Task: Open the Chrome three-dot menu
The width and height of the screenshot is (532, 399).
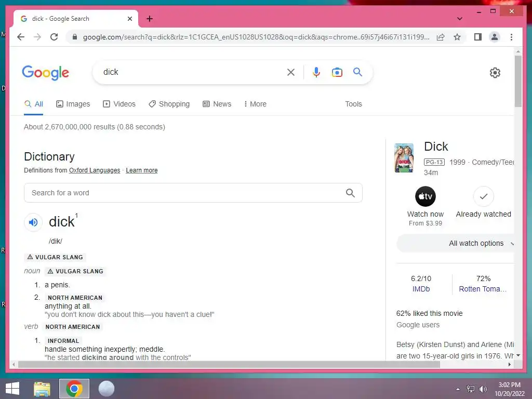Action: pyautogui.click(x=511, y=37)
